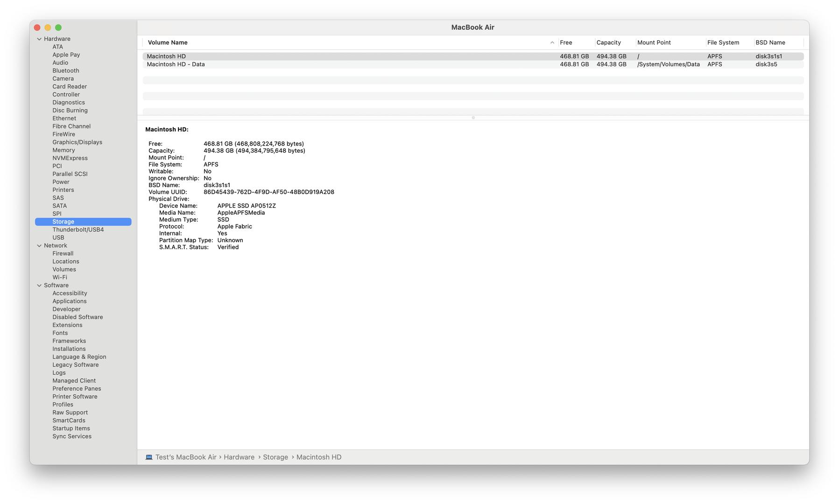The width and height of the screenshot is (839, 504).
Task: Go to Storage in the path bar
Action: coord(275,457)
